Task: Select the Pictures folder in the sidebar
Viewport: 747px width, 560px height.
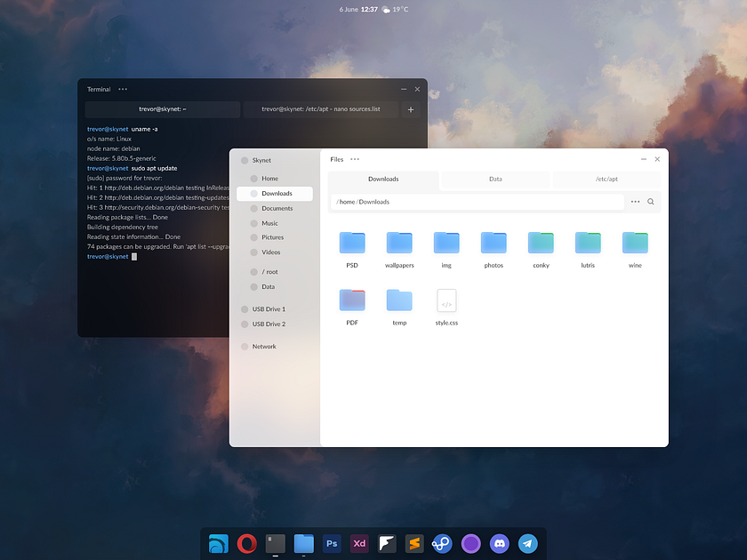Action: (x=271, y=236)
